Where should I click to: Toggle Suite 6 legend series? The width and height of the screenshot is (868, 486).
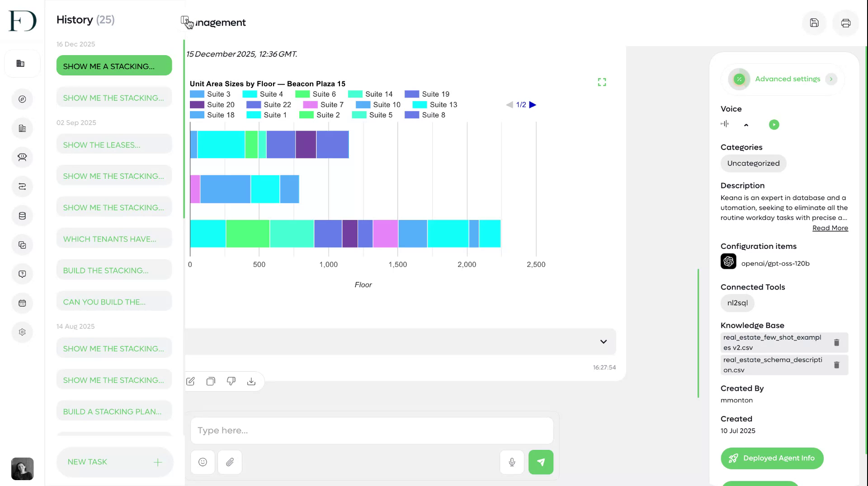(316, 94)
